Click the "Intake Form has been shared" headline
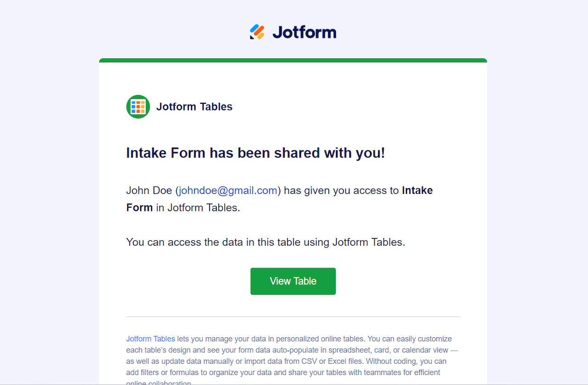588x385 pixels. coord(255,153)
